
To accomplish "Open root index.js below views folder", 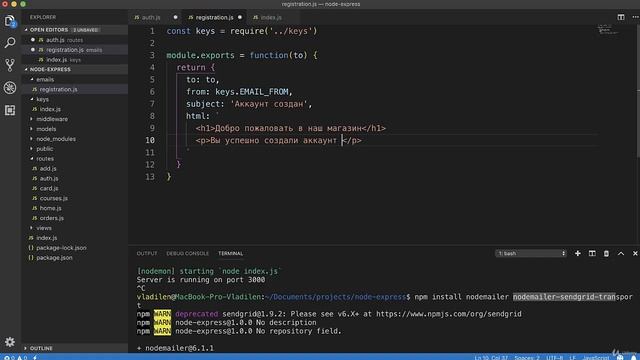I will tap(47, 238).
